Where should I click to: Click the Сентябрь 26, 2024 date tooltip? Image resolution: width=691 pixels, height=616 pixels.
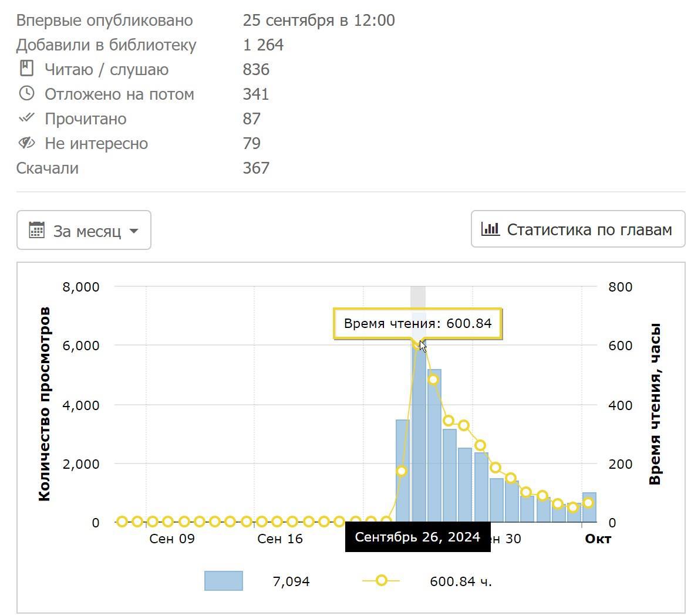pyautogui.click(x=417, y=537)
